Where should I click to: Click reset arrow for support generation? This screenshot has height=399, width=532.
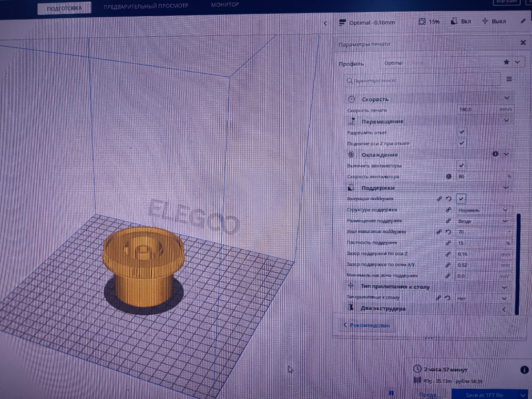448,199
